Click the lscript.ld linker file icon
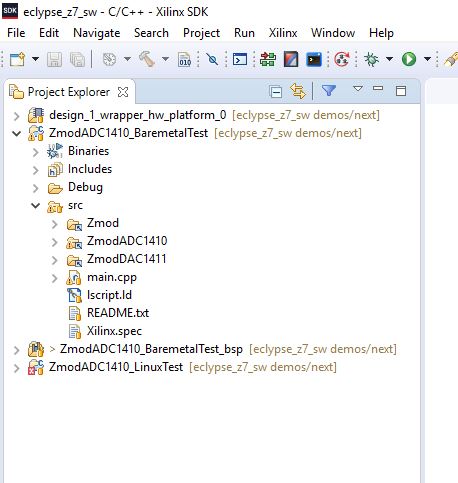 point(74,295)
